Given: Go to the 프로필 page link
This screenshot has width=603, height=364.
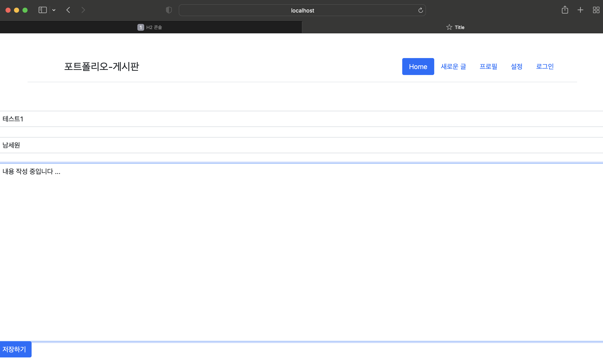Looking at the screenshot, I should pos(488,67).
